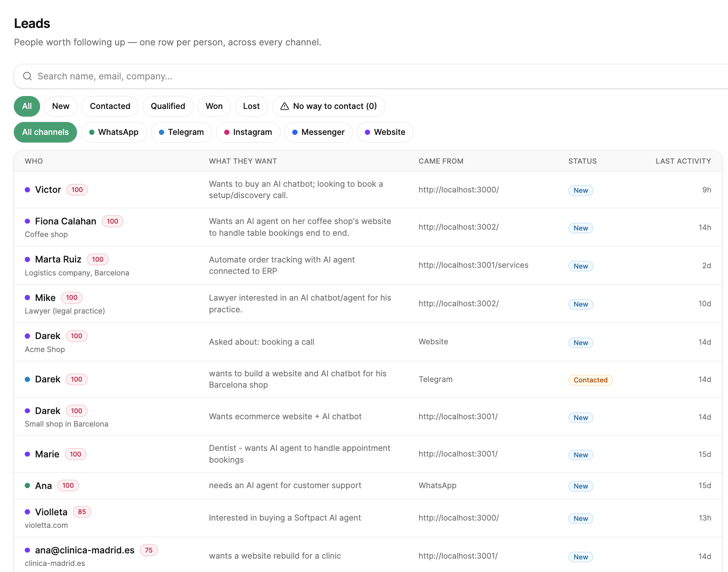Click the green dot beside Ana

tap(28, 485)
